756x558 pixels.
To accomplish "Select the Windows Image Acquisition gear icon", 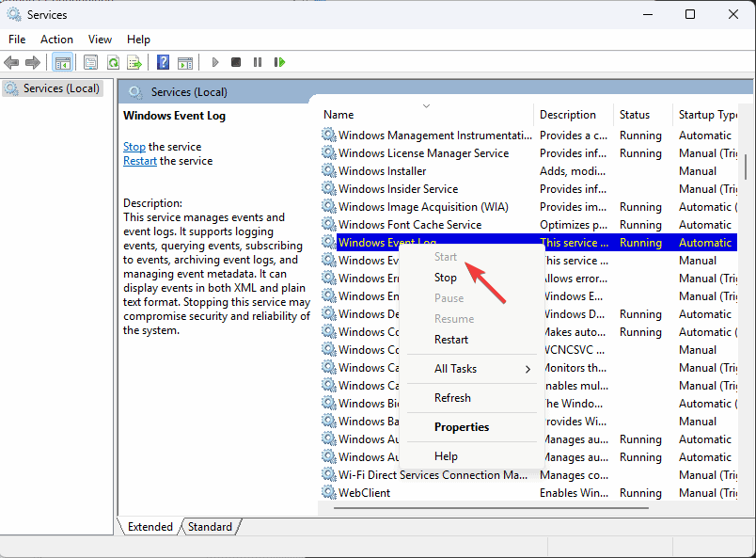I will tap(329, 206).
